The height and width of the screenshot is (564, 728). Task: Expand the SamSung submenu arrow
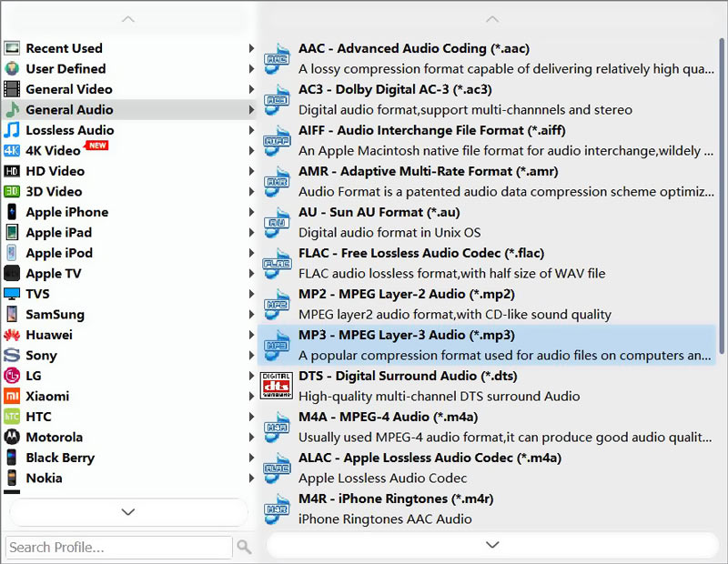251,314
